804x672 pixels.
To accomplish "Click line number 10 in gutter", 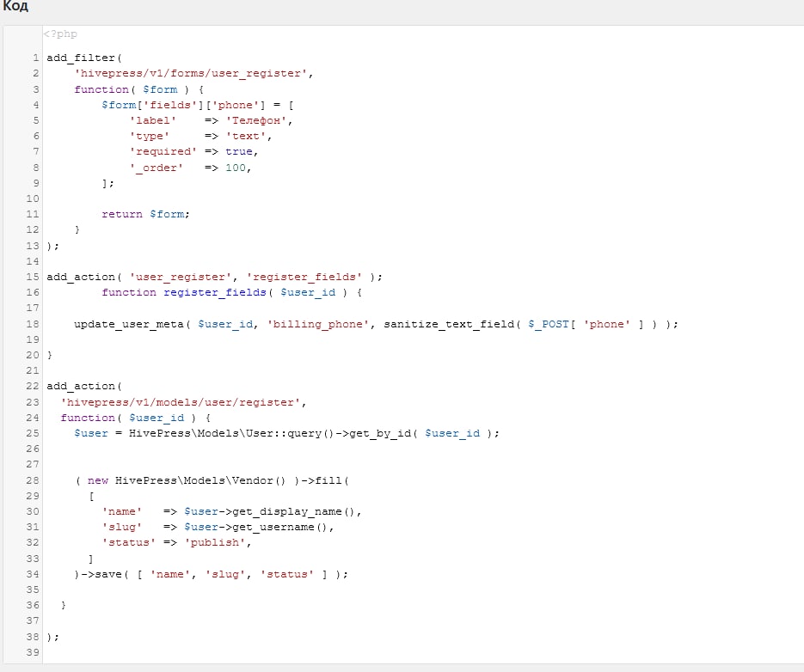I will click(33, 199).
